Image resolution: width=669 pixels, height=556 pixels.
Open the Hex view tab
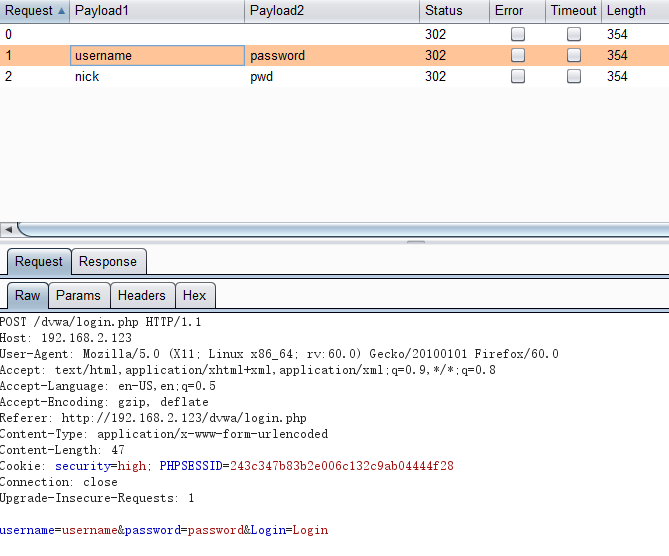pos(195,295)
